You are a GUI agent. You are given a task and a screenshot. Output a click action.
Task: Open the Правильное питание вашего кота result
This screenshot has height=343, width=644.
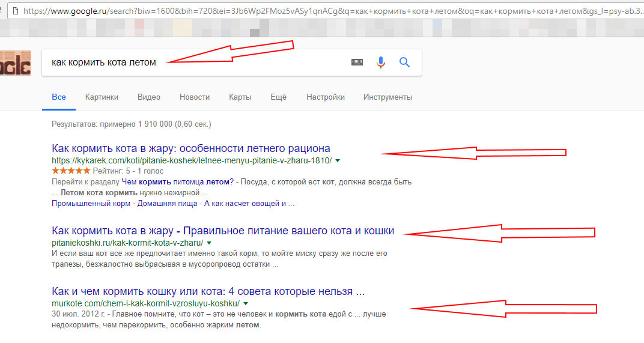click(x=223, y=231)
